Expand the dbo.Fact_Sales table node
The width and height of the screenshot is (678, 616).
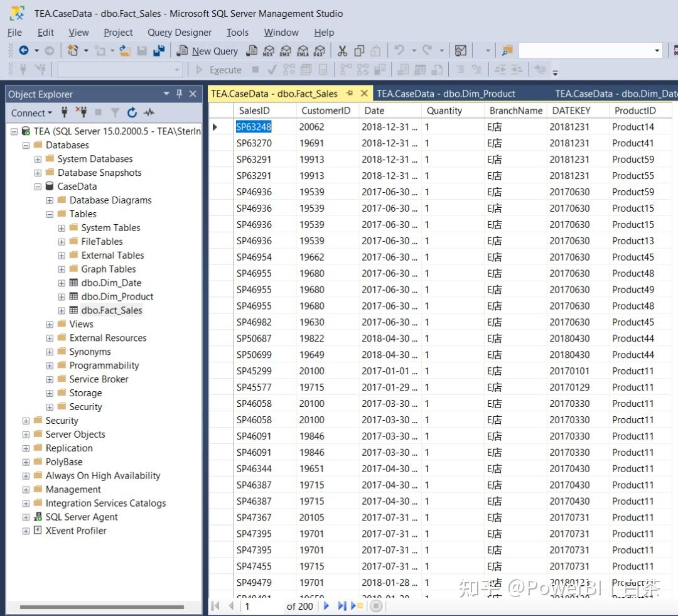62,311
